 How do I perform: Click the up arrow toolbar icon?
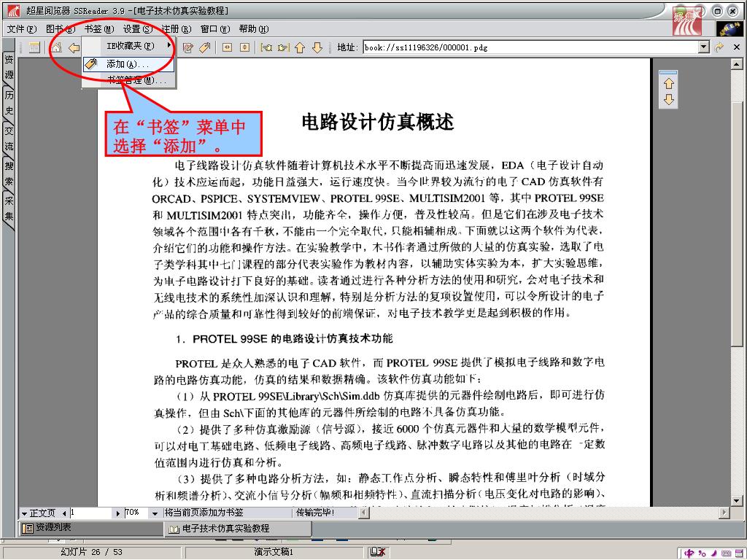(300, 47)
